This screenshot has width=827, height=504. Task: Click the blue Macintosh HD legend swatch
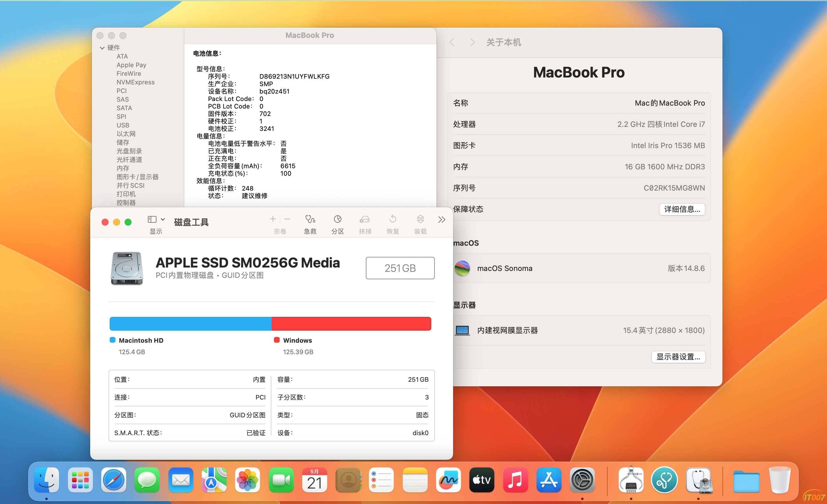coord(113,340)
